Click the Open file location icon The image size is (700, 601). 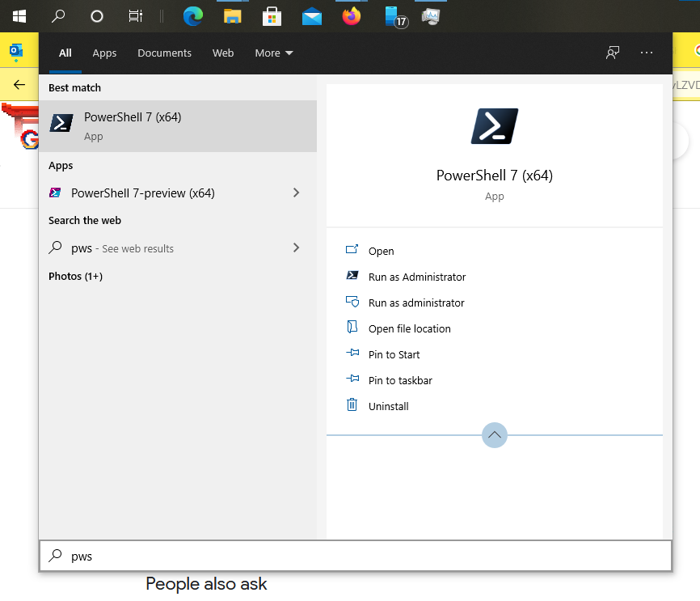[x=352, y=327]
